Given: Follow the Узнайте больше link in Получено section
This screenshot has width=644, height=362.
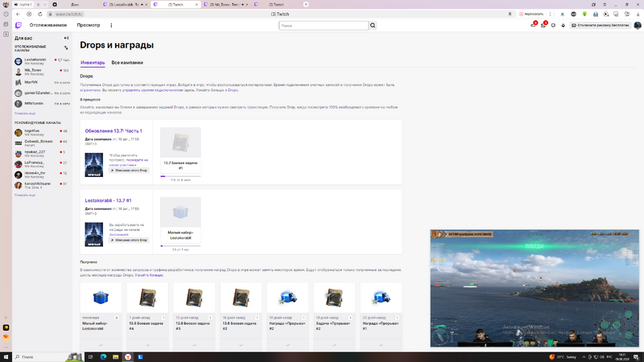Looking at the screenshot, I should coord(149,275).
